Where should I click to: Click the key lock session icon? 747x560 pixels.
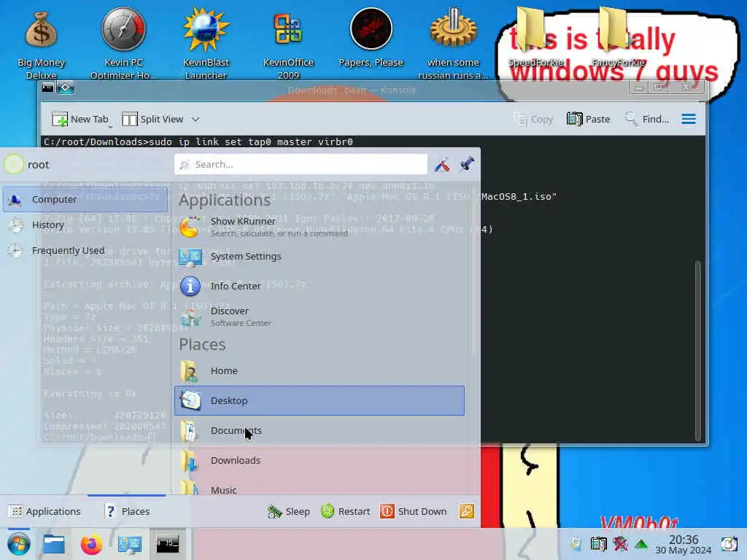(x=466, y=511)
